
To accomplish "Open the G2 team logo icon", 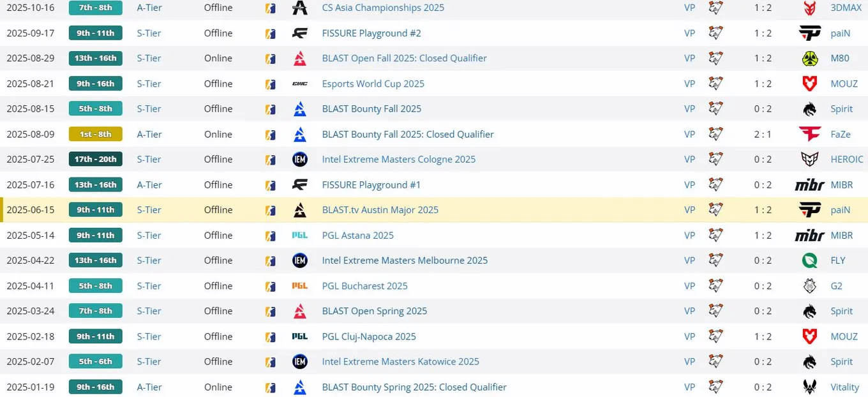I will tap(810, 286).
